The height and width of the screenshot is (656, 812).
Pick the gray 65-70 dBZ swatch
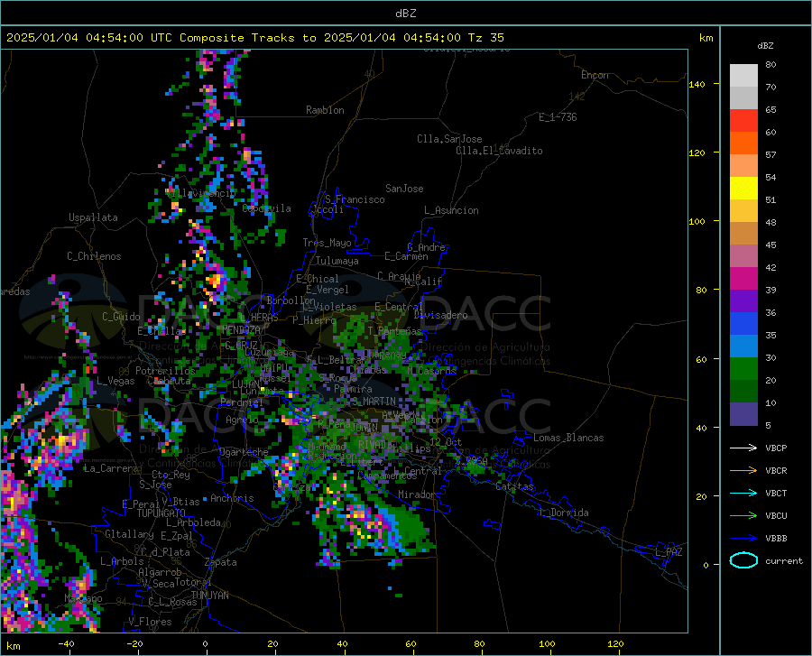(743, 97)
